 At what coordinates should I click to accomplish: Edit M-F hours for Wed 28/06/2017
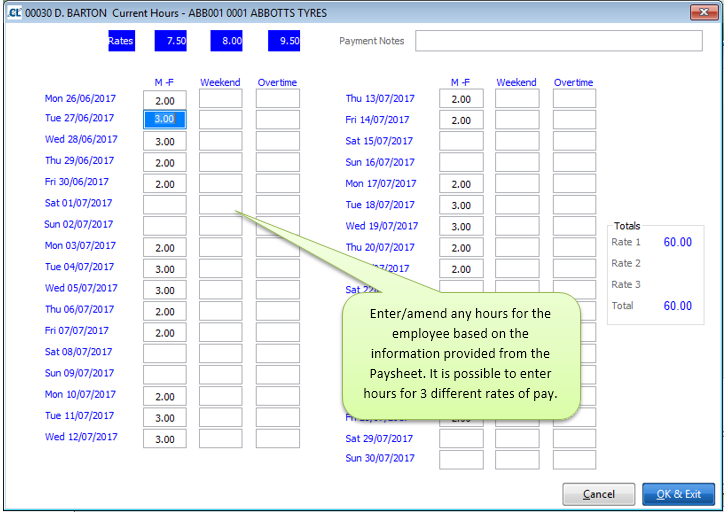[x=165, y=141]
